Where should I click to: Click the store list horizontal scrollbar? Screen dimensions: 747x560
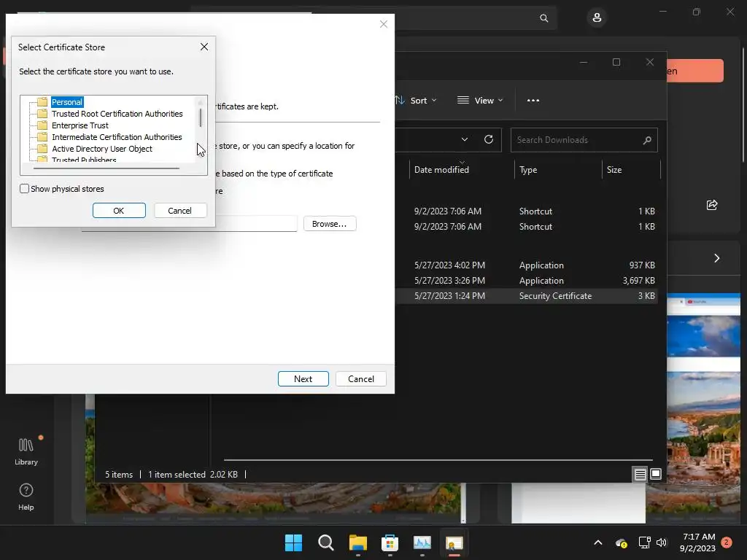106,168
